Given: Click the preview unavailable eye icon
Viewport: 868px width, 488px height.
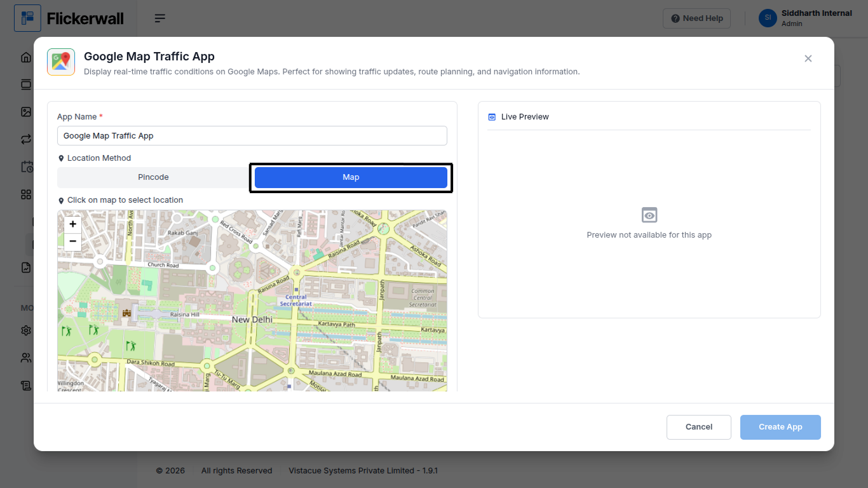Looking at the screenshot, I should point(649,215).
